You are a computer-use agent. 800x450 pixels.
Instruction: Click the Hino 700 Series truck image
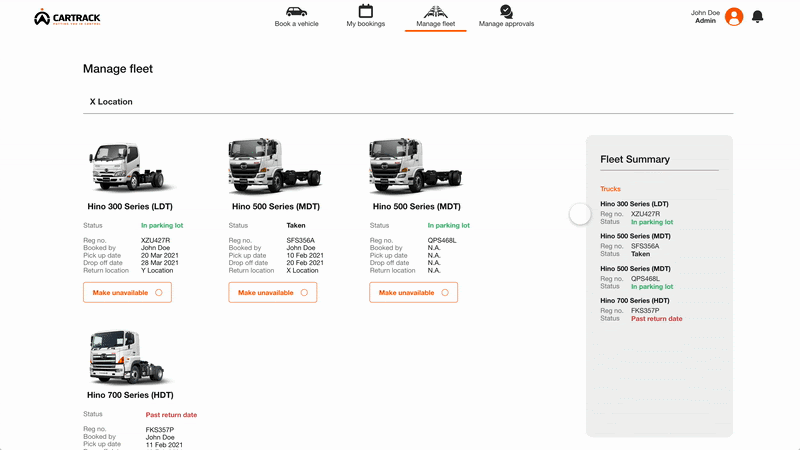tap(128, 356)
